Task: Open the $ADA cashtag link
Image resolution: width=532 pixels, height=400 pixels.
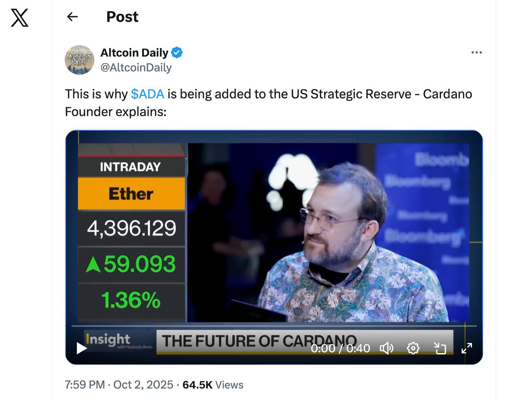Action: click(148, 94)
